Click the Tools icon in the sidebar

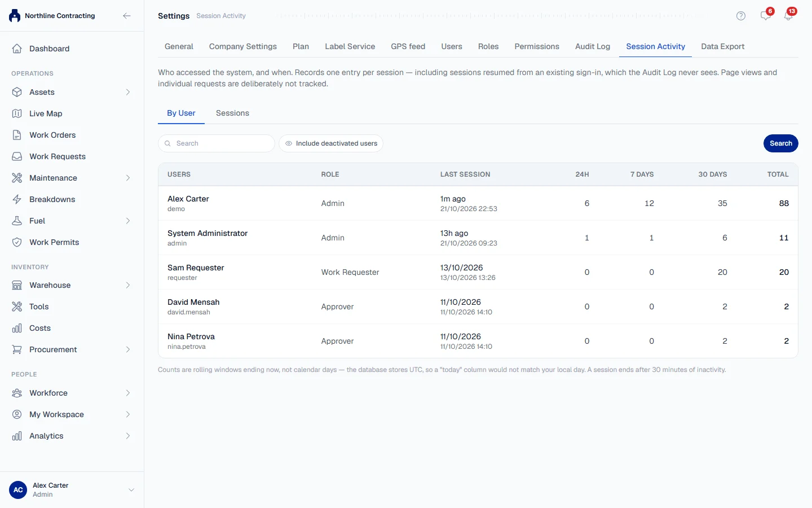click(x=17, y=306)
